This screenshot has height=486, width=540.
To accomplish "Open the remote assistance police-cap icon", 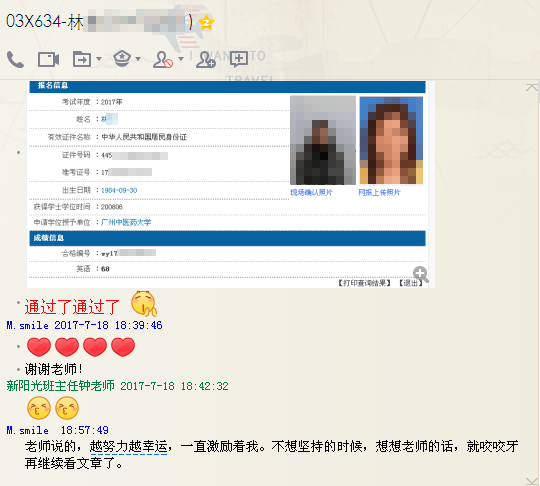I will tap(122, 59).
